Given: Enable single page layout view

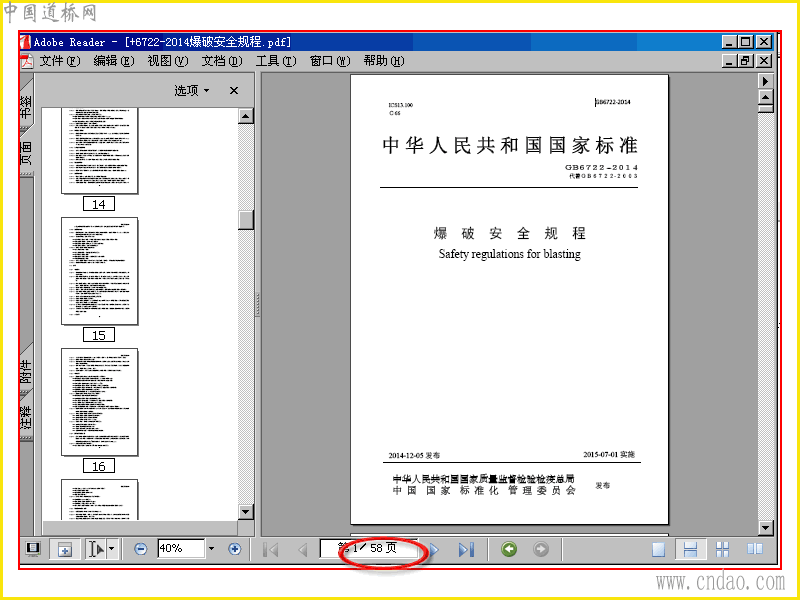Looking at the screenshot, I should [659, 549].
